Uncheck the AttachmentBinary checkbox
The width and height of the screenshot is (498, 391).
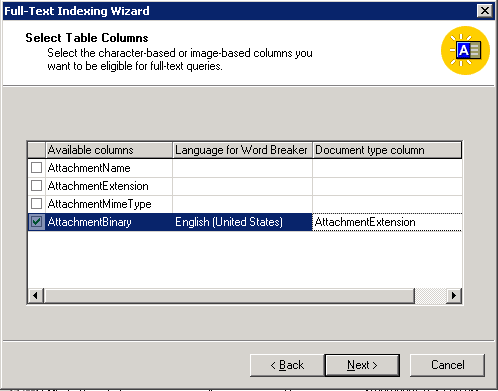click(x=36, y=222)
